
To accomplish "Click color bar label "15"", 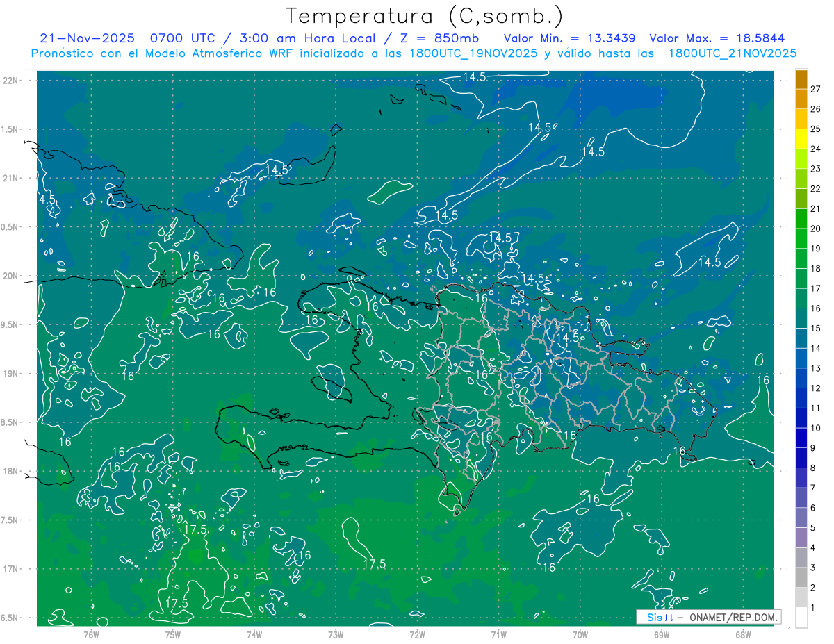I will (816, 329).
